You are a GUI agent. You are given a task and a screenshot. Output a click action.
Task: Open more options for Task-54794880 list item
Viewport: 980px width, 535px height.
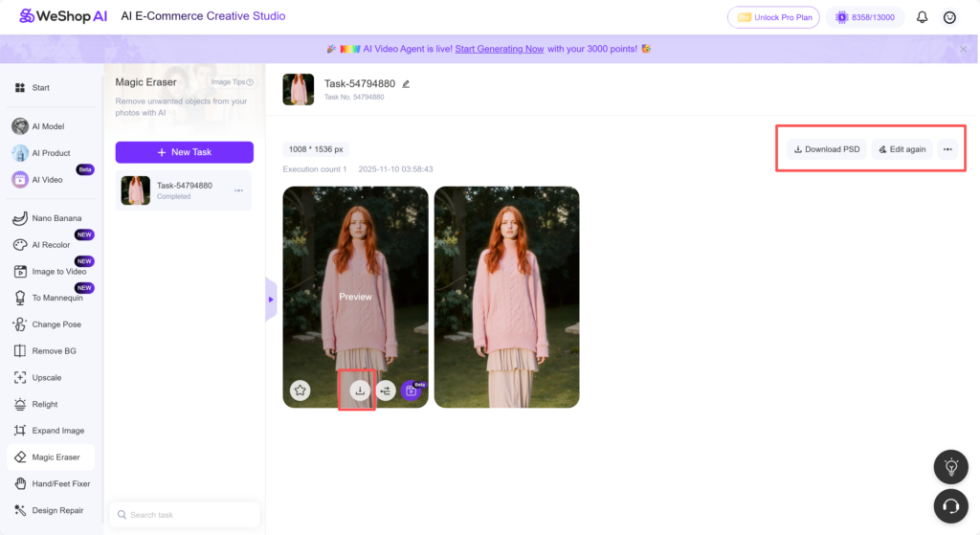pos(238,190)
